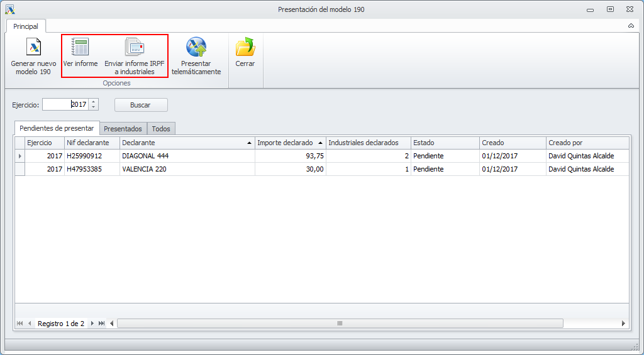This screenshot has height=355, width=644.
Task: Click Nif H25990912 cell
Action: pos(92,156)
